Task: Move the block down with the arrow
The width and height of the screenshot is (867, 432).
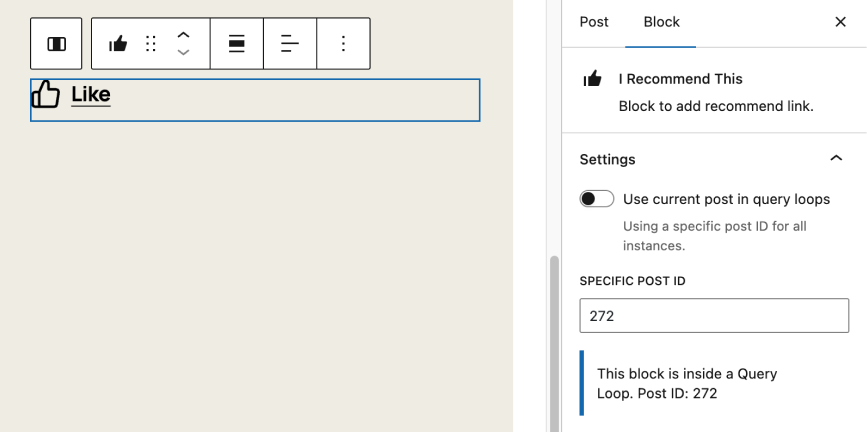Action: [x=183, y=53]
